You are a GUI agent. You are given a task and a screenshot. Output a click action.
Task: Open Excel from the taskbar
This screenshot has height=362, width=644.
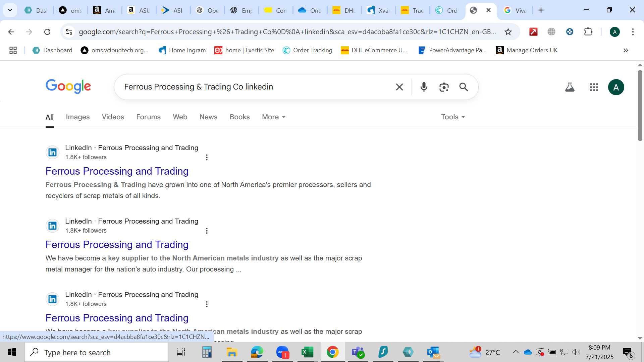307,352
